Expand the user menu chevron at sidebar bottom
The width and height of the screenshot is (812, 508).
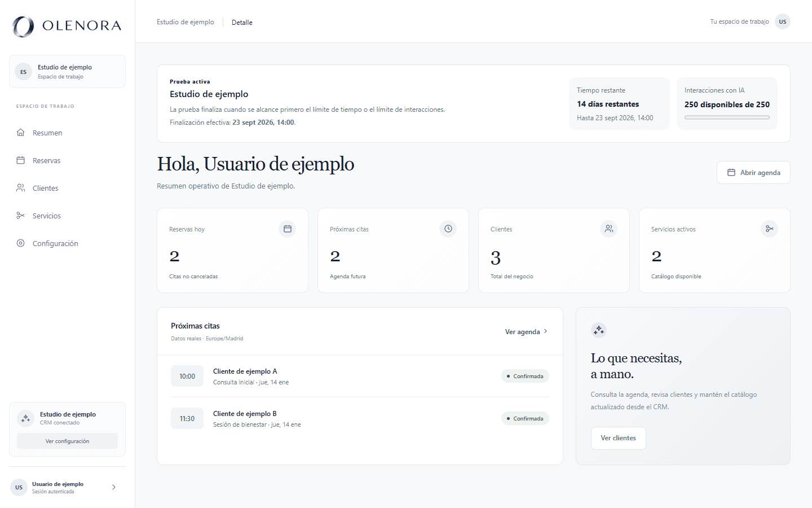pyautogui.click(x=114, y=487)
